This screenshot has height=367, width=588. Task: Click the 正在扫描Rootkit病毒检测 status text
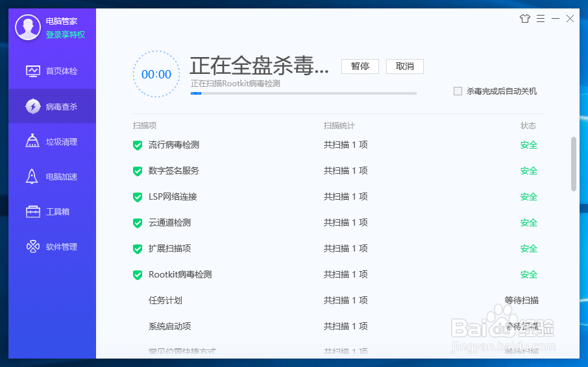pyautogui.click(x=236, y=84)
